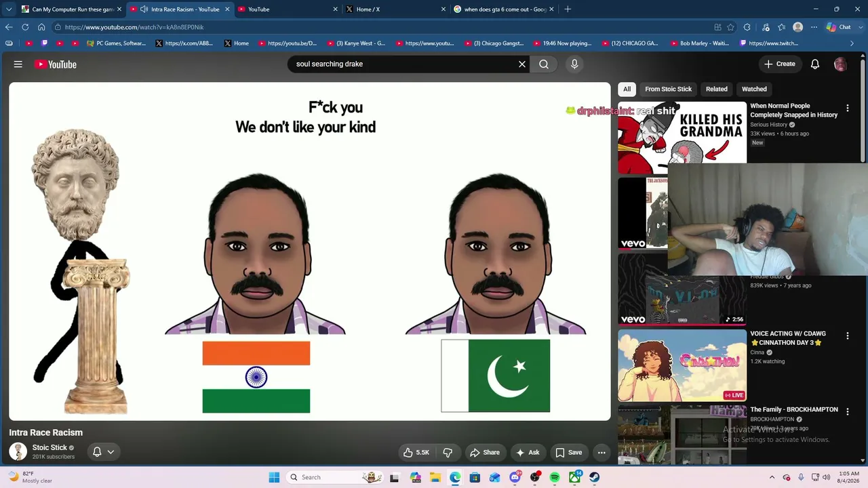The width and height of the screenshot is (868, 488).
Task: Click the Windows taskbar Search box
Action: tap(334, 477)
